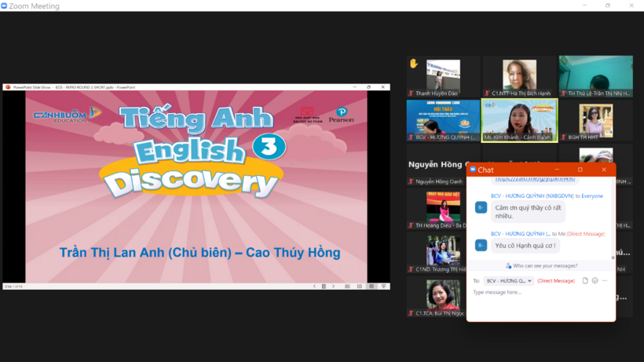Switch to Slide Sorter view
Viewport: 644px width, 362px height.
click(360, 287)
